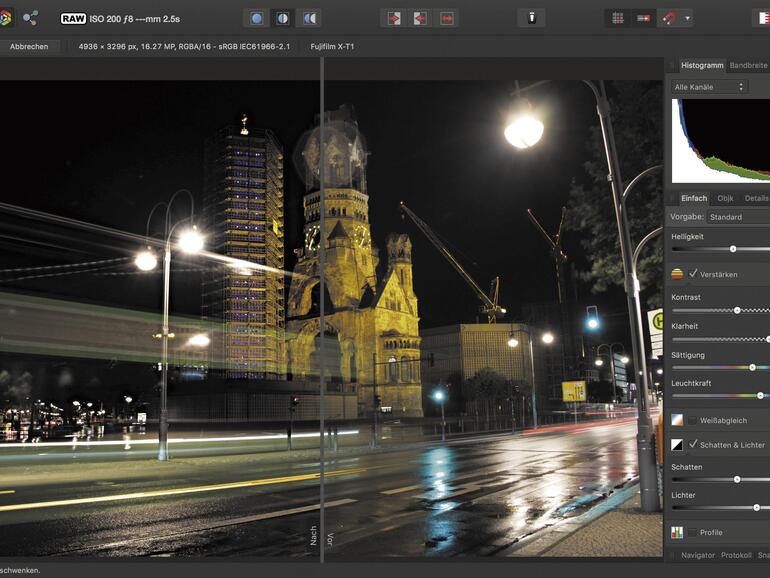Uncheck Schatten & Lichter

click(x=693, y=444)
